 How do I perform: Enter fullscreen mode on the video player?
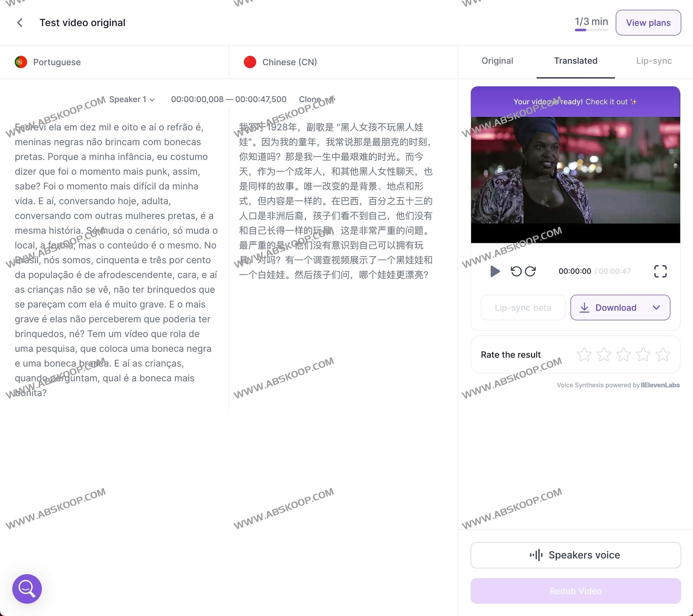(x=660, y=271)
